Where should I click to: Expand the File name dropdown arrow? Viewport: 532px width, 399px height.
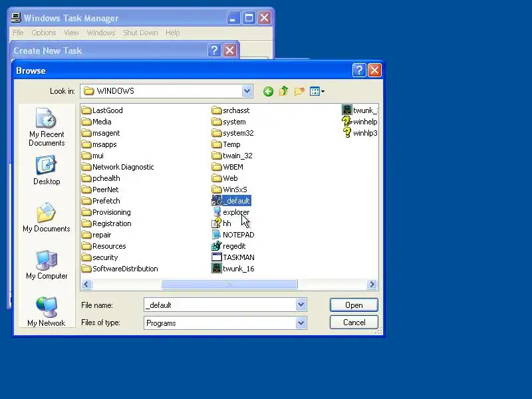click(301, 305)
